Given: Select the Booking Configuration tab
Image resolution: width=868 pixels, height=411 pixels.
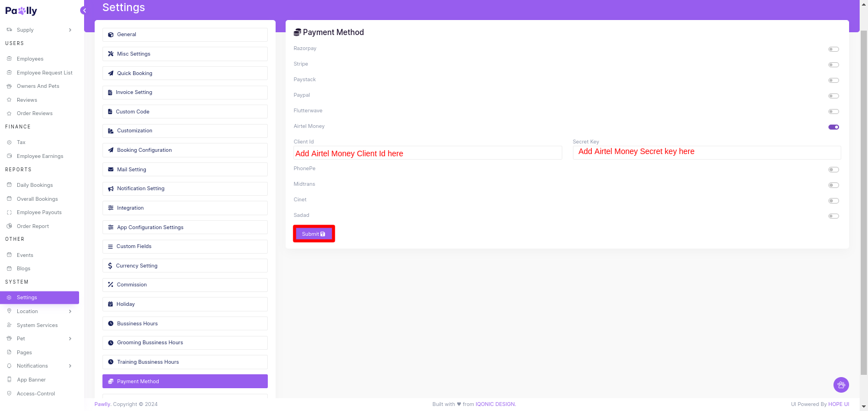Looking at the screenshot, I should click(185, 150).
